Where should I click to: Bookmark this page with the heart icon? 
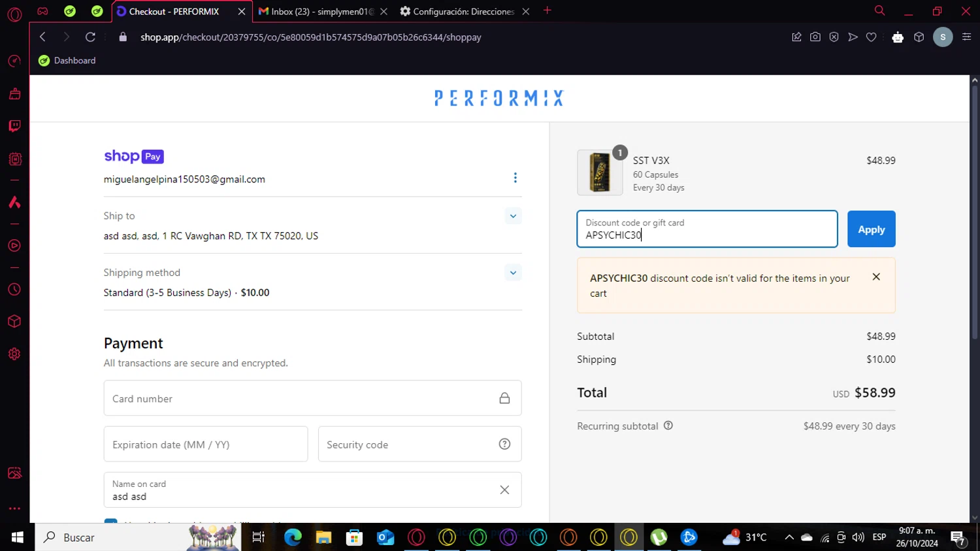coord(871,37)
